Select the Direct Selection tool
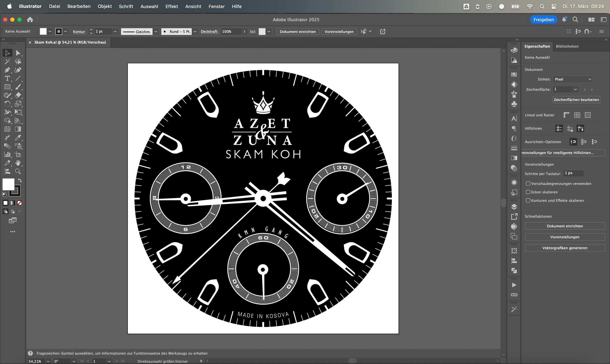The image size is (610, 364). pos(18,53)
